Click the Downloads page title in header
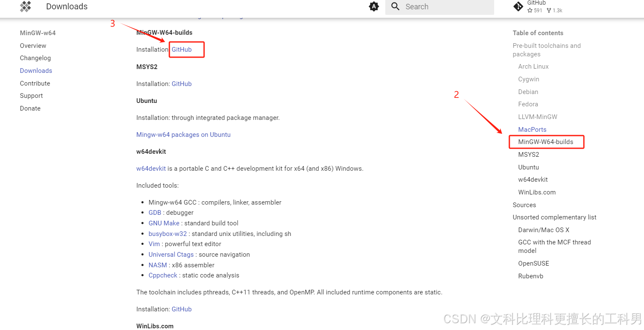The width and height of the screenshot is (644, 330). coord(67,6)
